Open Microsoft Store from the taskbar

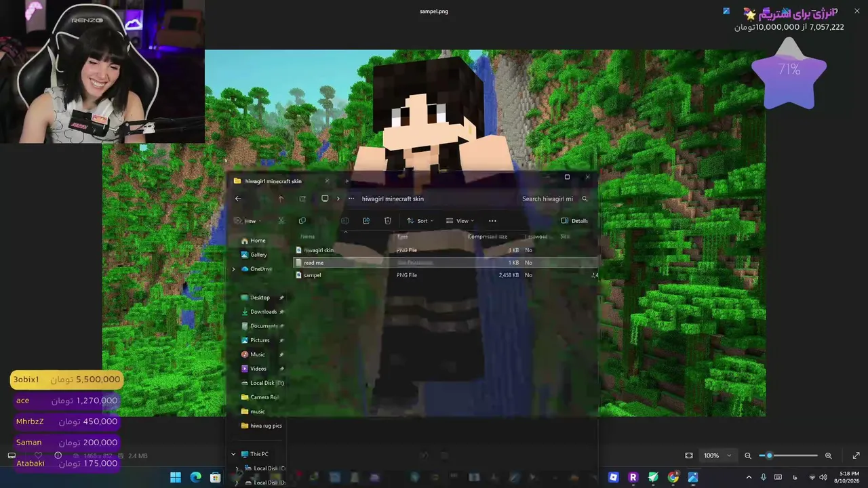point(215,477)
